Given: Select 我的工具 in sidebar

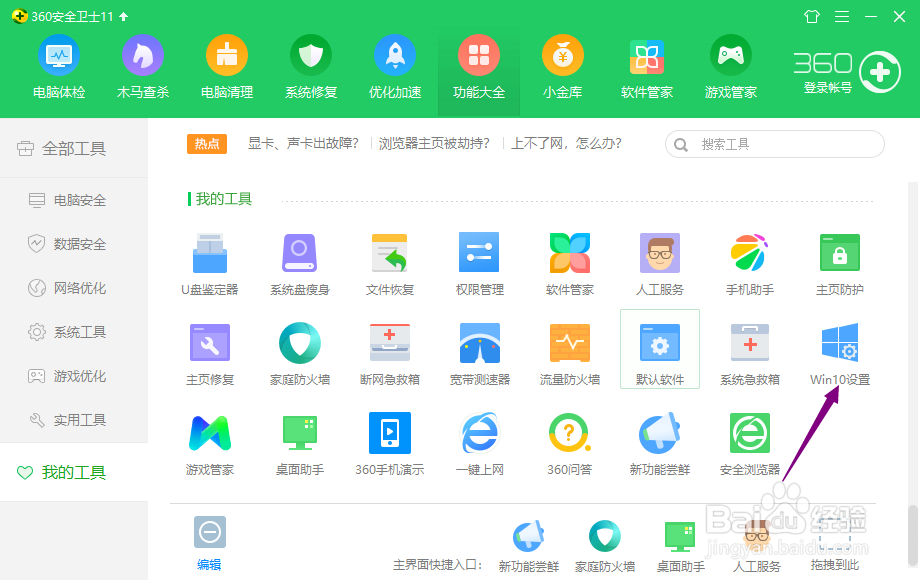Looking at the screenshot, I should [x=74, y=472].
